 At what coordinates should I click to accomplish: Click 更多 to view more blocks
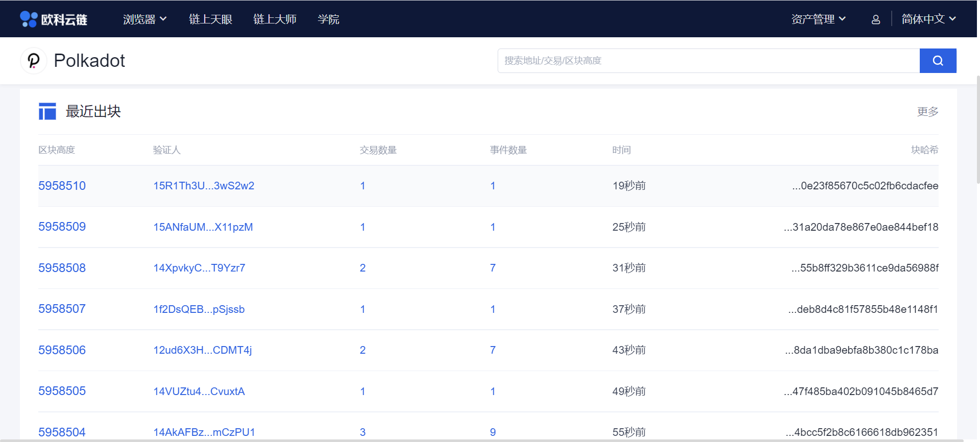927,111
